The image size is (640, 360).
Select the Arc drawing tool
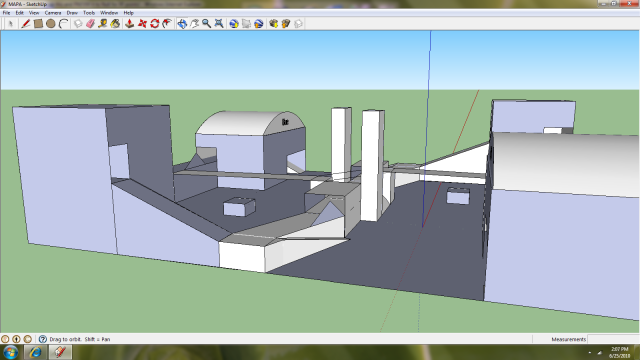[x=63, y=24]
